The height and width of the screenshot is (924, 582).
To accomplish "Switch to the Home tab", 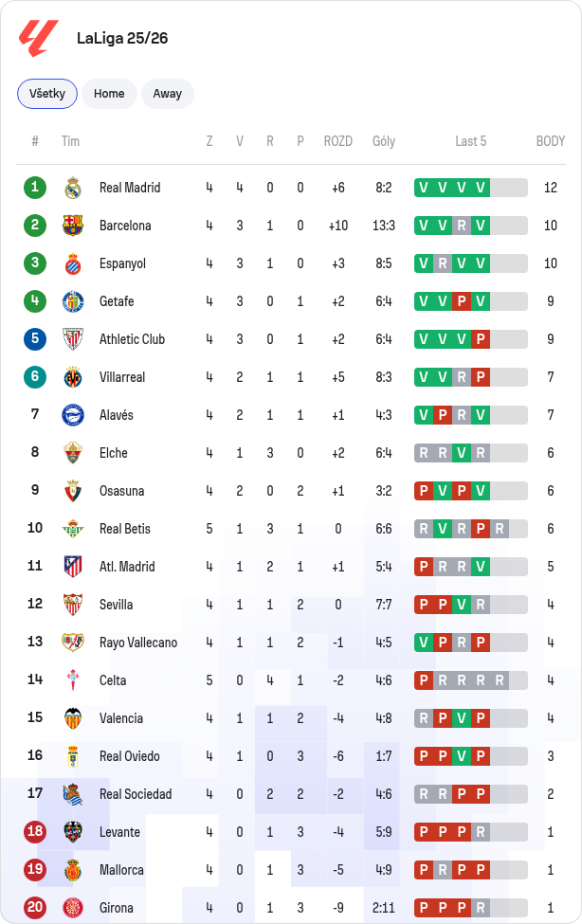I will pyautogui.click(x=109, y=94).
